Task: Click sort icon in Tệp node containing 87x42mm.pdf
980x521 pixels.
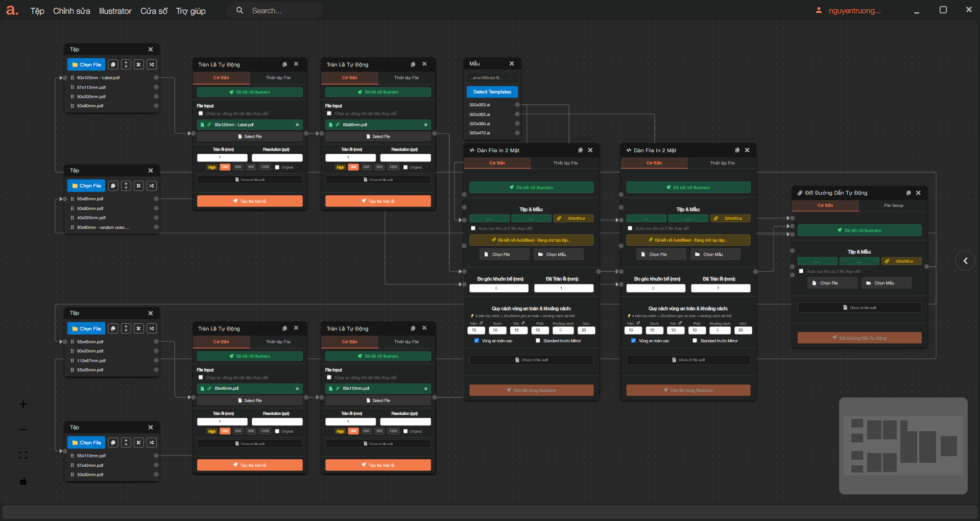Action: [x=126, y=443]
